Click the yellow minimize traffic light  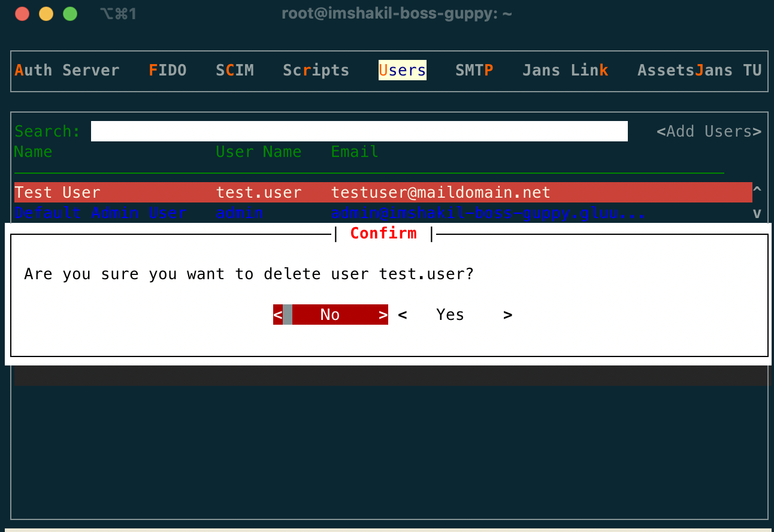(46, 13)
